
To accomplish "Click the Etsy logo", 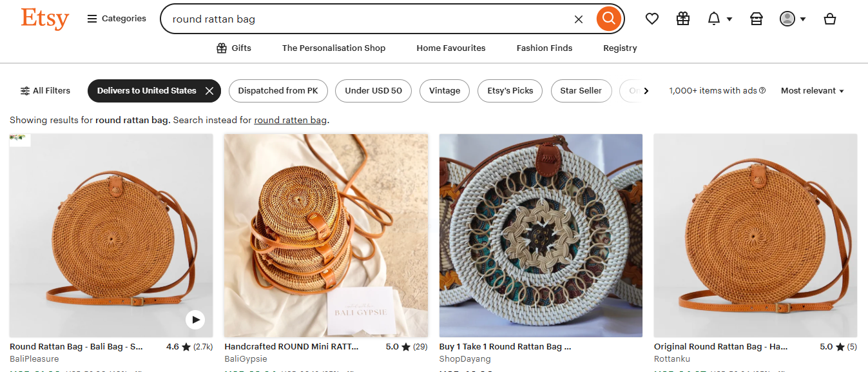I will [45, 19].
